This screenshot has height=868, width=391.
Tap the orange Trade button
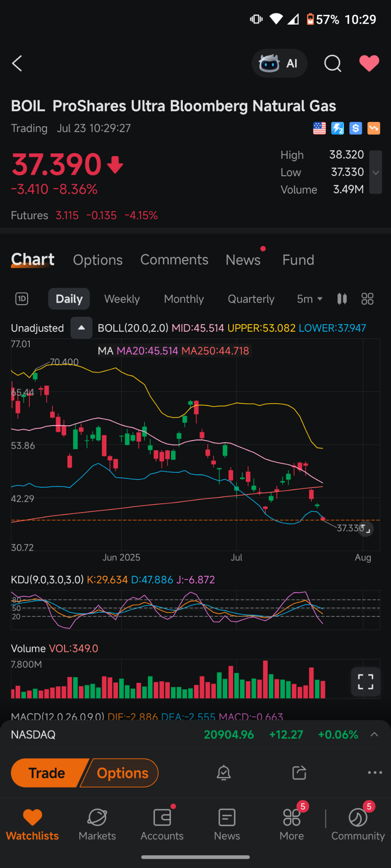point(47,773)
